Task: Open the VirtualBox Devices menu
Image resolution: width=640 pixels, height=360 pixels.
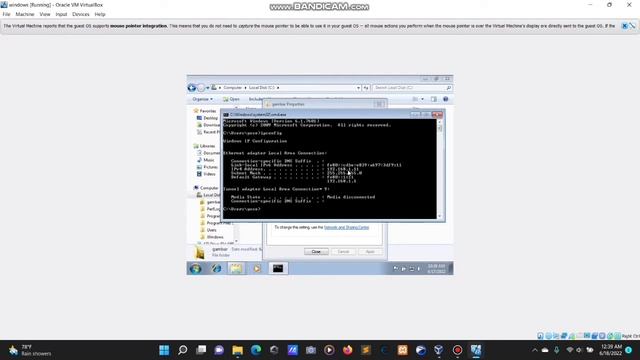Action: (81, 14)
